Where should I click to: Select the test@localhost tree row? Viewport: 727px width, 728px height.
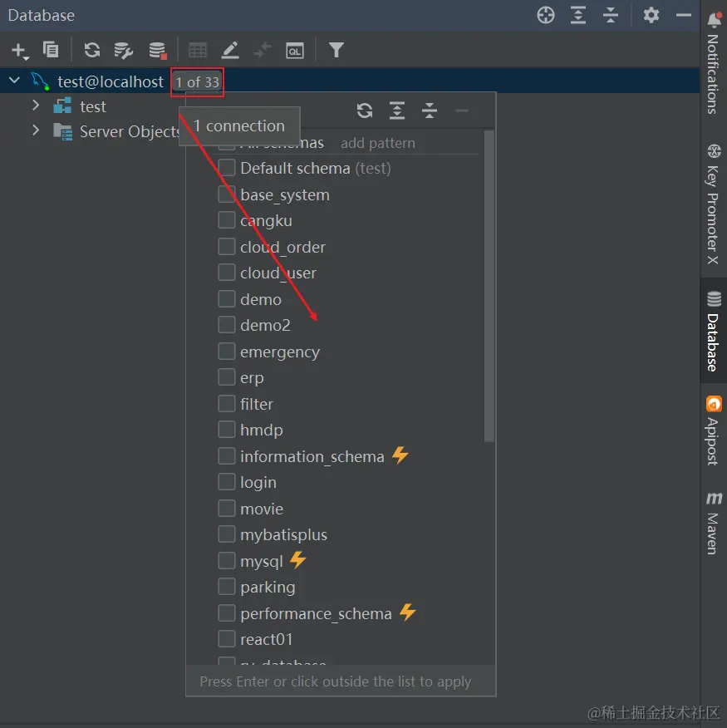coord(350,81)
